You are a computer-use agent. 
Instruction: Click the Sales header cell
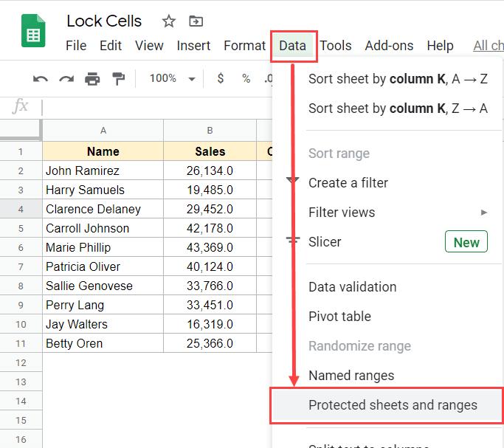pos(210,151)
